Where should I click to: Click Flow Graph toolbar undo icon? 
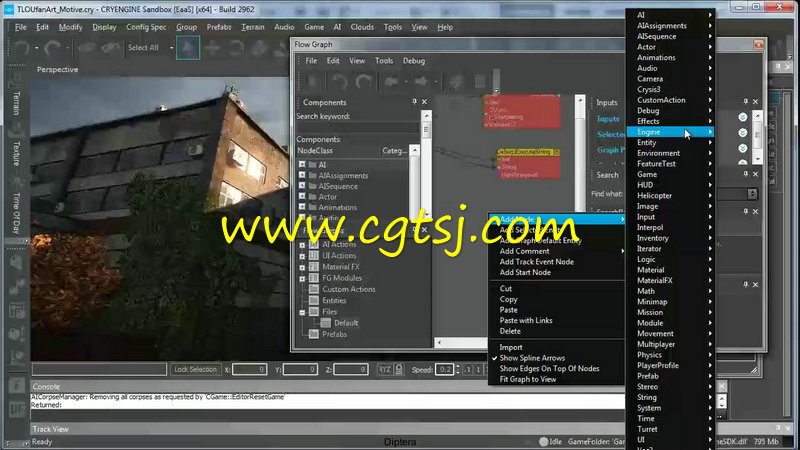[x=339, y=82]
